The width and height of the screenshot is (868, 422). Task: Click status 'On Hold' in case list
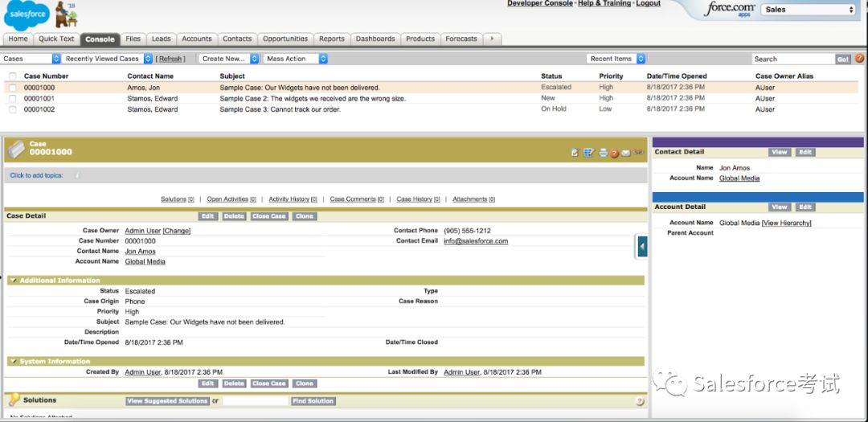pyautogui.click(x=554, y=109)
